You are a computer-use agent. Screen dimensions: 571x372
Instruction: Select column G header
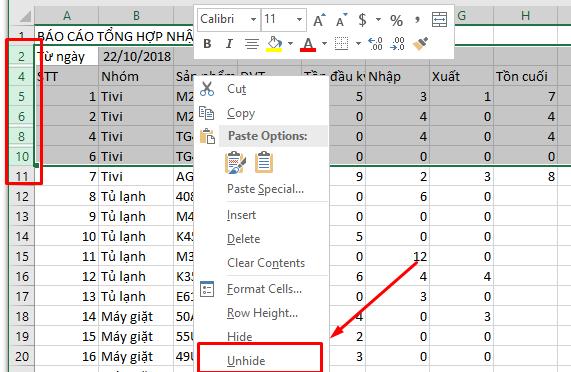tap(461, 16)
